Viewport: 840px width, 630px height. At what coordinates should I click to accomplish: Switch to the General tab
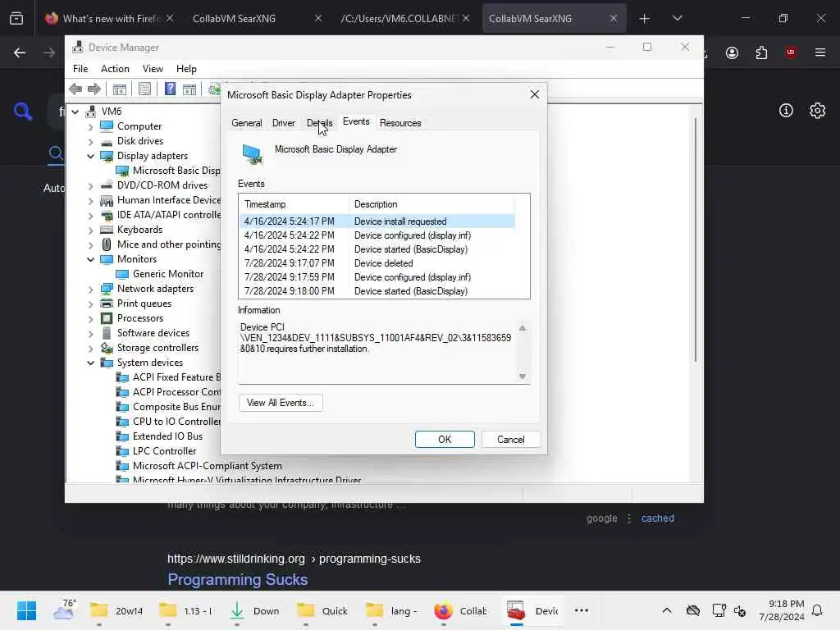coord(246,123)
